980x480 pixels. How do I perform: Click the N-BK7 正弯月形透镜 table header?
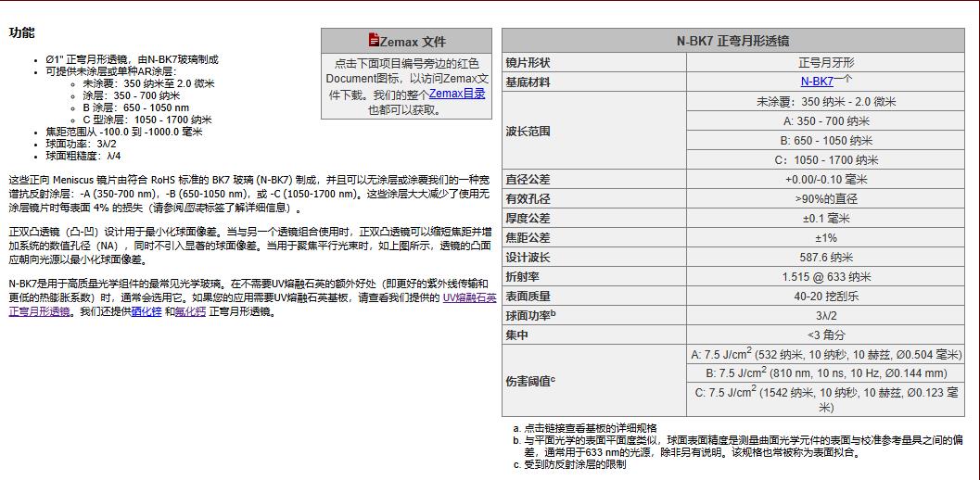tap(733, 41)
